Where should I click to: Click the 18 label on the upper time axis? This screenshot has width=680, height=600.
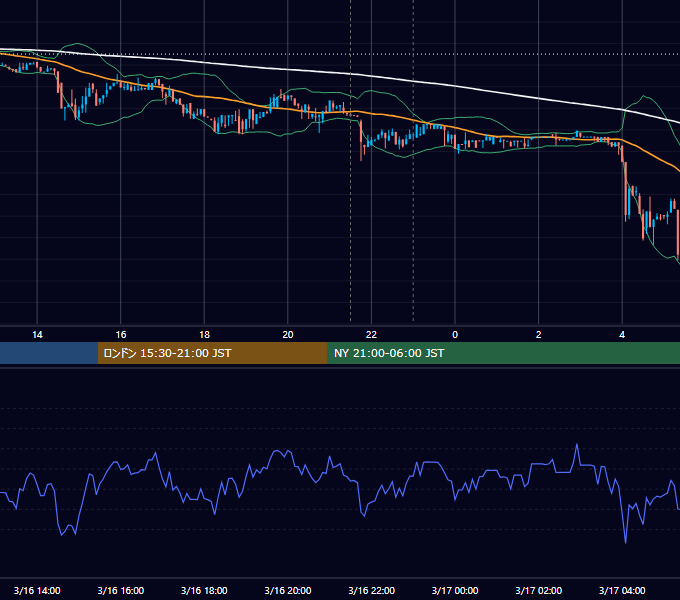204,335
